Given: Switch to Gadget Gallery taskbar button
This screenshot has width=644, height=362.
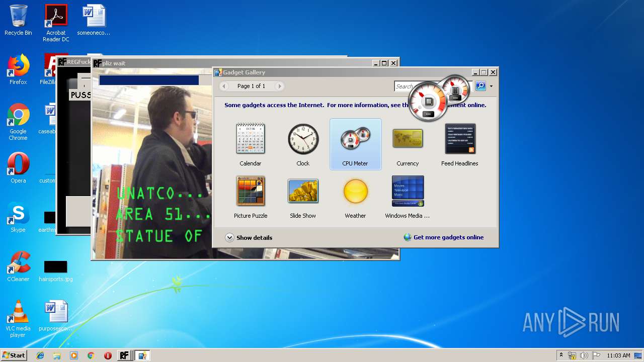Looking at the screenshot, I should 142,355.
